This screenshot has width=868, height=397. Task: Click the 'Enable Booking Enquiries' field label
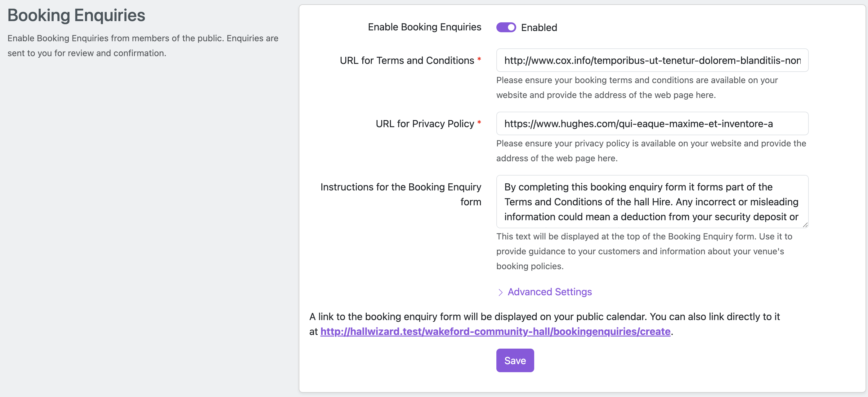pyautogui.click(x=424, y=27)
